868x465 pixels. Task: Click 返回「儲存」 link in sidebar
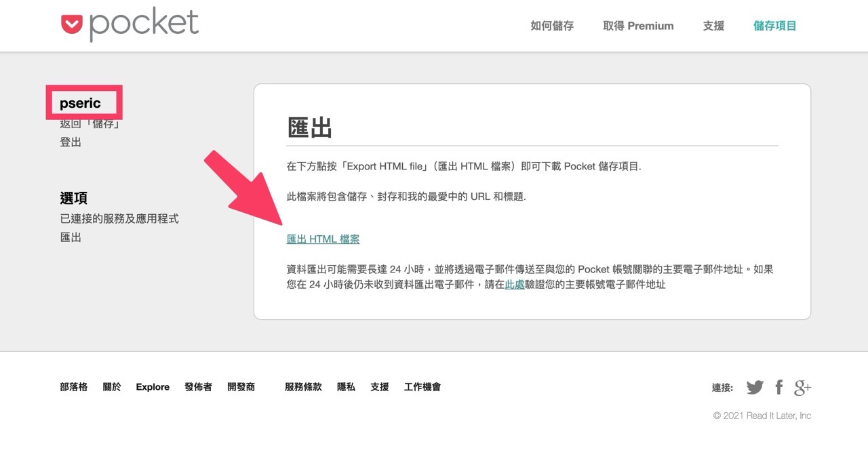(x=90, y=123)
